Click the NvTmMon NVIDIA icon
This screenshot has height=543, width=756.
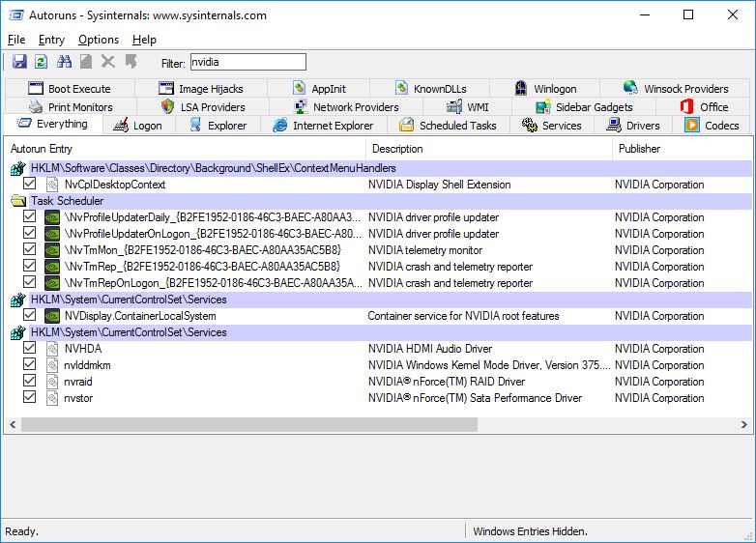(x=52, y=250)
